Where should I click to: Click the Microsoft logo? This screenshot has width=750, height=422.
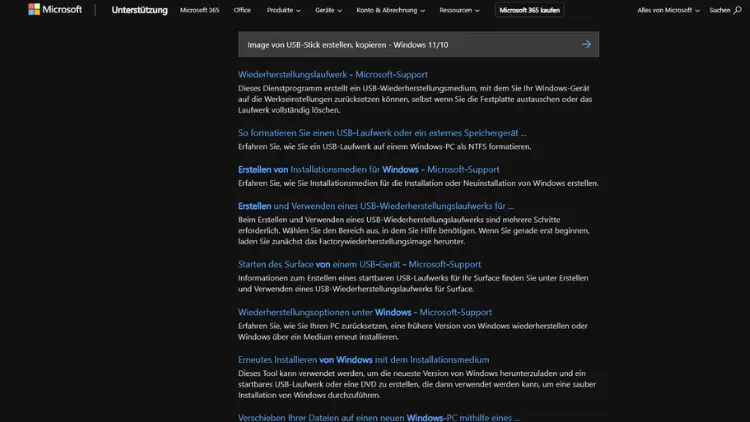[x=55, y=10]
